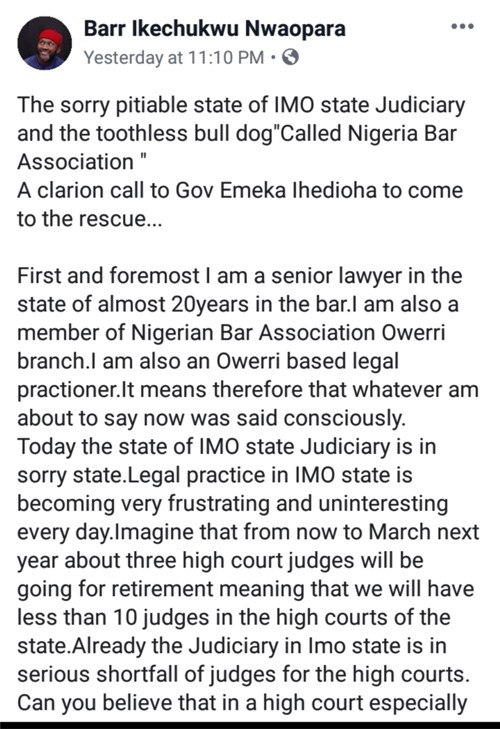Click the line becoming very frustrating and uninteresting
This screenshot has width=500, height=729.
[x=233, y=504]
